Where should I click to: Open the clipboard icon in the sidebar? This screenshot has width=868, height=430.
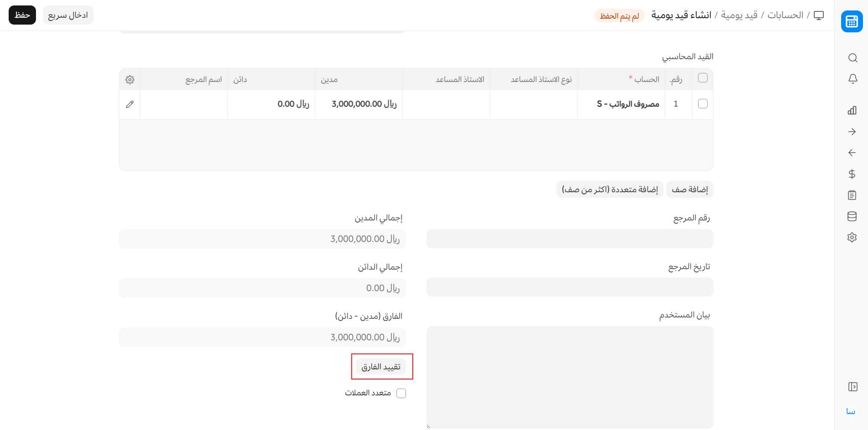pyautogui.click(x=852, y=195)
